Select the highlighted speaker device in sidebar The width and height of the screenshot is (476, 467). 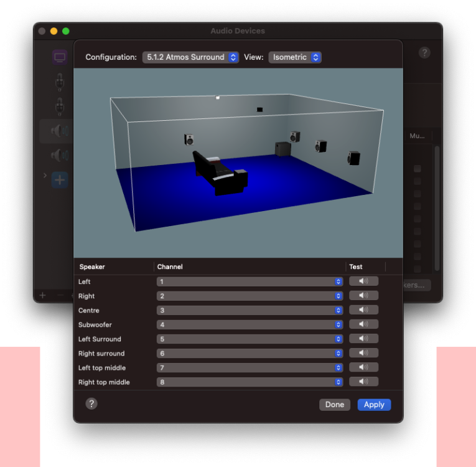(x=60, y=131)
